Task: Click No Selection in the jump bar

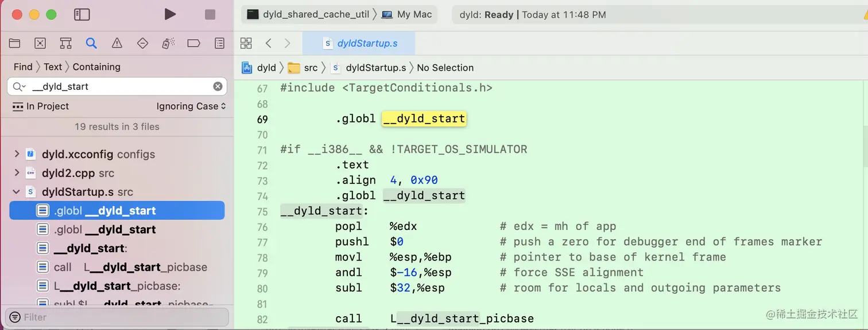Action: pos(445,68)
